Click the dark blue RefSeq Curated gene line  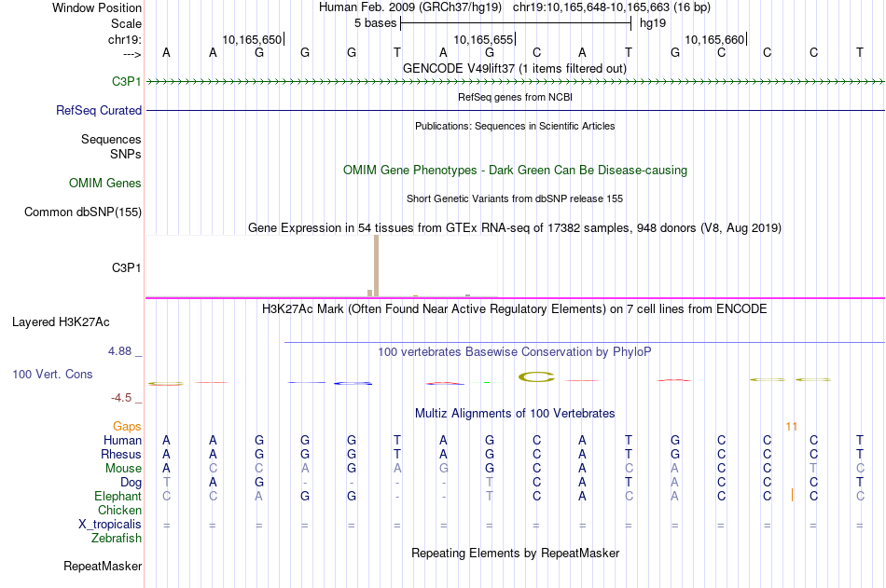(x=516, y=110)
